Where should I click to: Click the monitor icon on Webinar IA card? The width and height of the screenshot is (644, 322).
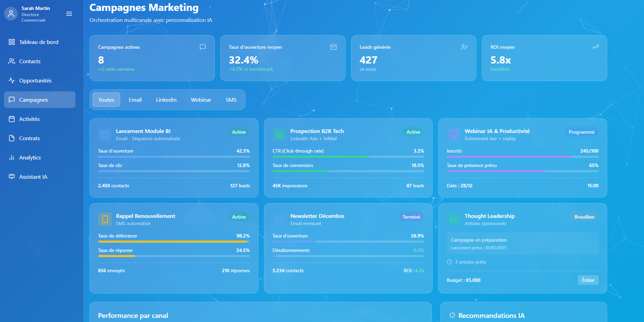pos(454,135)
